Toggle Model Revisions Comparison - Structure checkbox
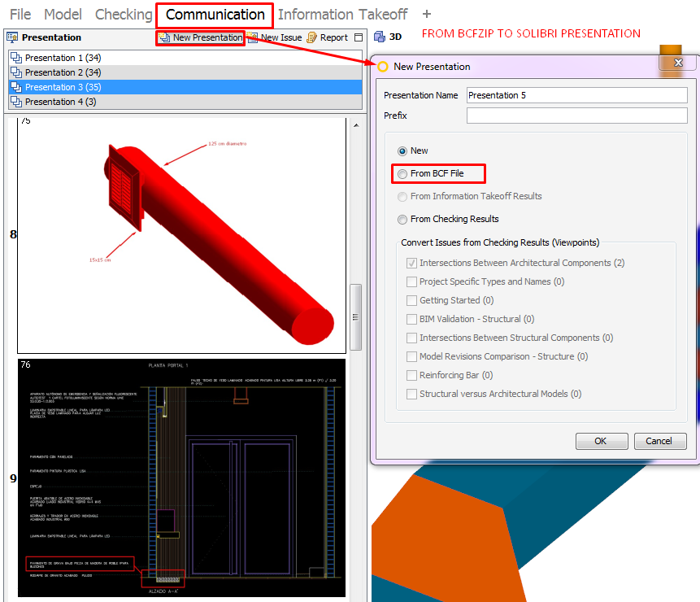This screenshot has width=700, height=602. click(411, 357)
